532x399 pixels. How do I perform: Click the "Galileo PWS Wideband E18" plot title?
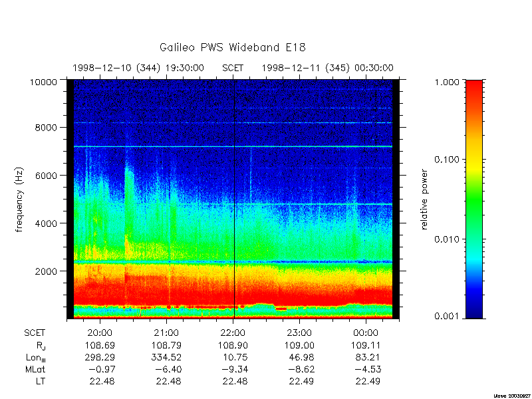[x=233, y=47]
